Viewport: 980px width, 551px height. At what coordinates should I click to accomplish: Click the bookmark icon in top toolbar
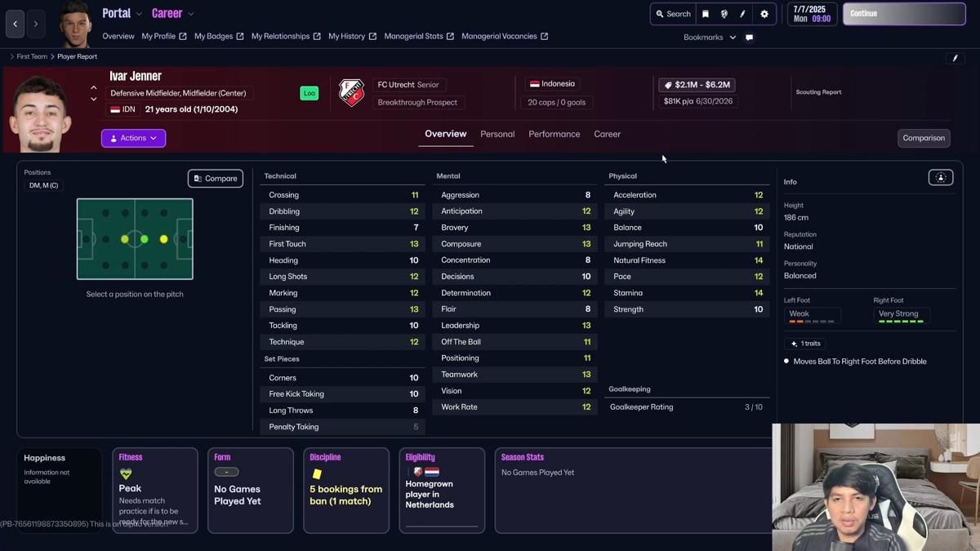point(706,14)
